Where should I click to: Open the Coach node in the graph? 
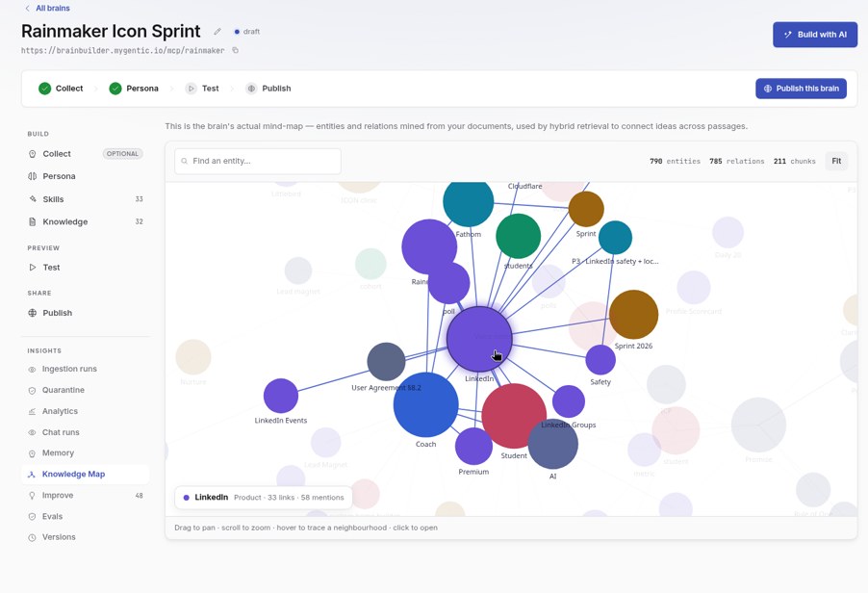coord(425,404)
